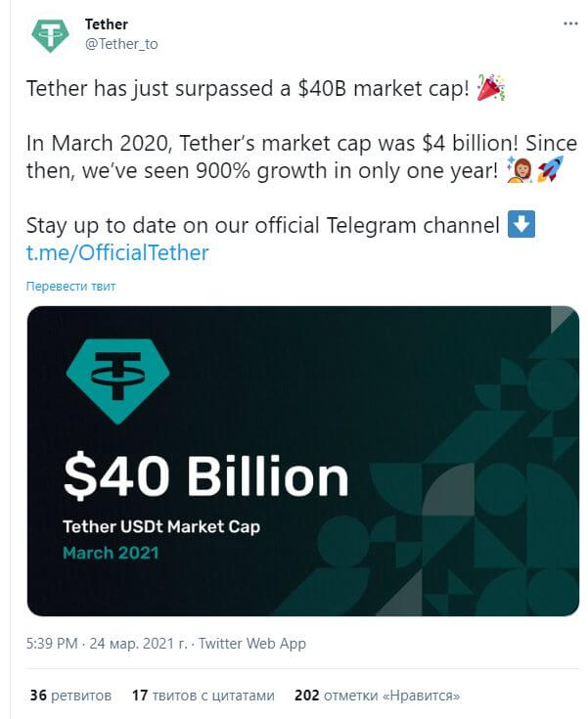Click the Twitter Web App source label

(x=252, y=644)
